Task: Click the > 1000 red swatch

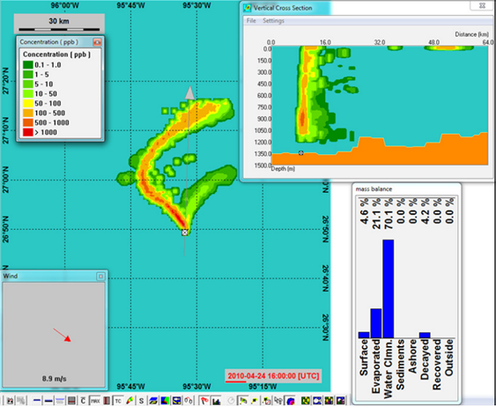Action: coord(28,132)
